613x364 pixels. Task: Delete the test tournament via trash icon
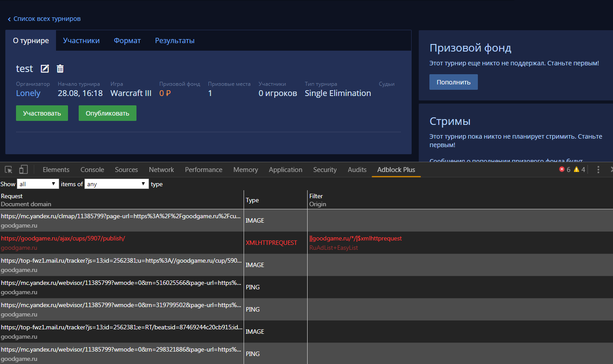pos(60,68)
